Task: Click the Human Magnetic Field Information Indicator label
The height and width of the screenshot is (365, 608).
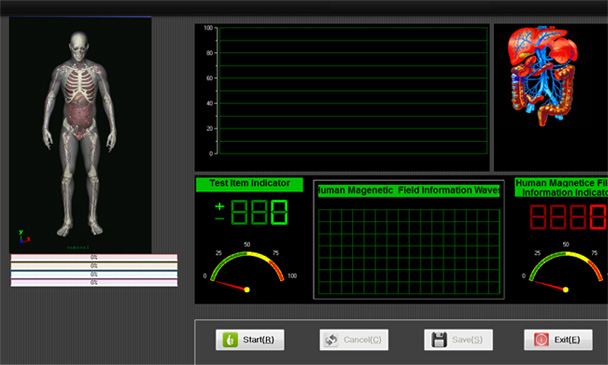Action: 561,188
